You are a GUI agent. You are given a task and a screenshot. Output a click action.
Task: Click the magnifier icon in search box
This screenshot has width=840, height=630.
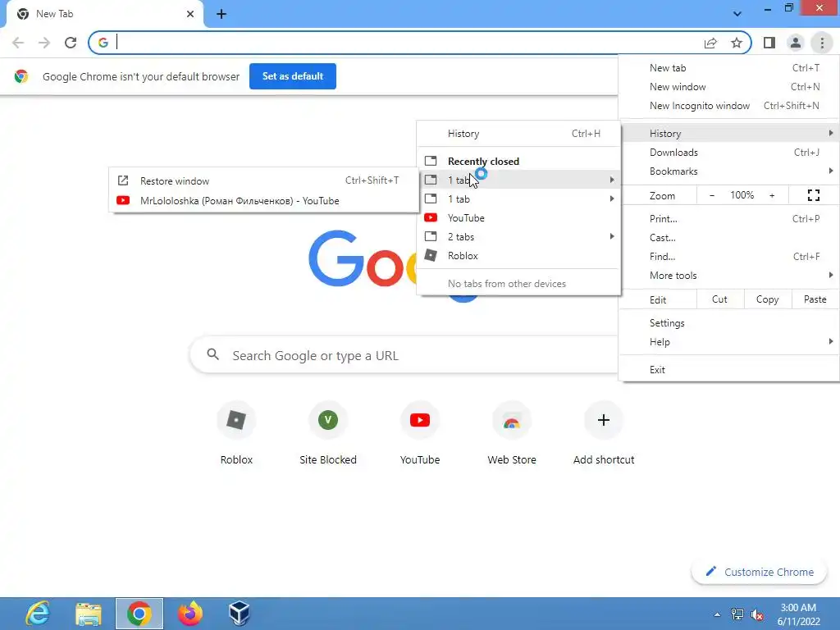(x=213, y=354)
